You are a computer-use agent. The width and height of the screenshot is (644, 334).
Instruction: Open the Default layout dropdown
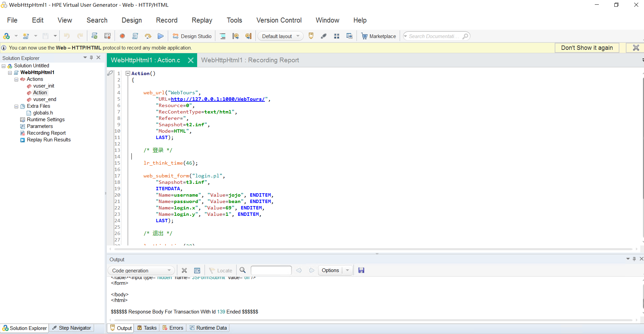click(280, 36)
